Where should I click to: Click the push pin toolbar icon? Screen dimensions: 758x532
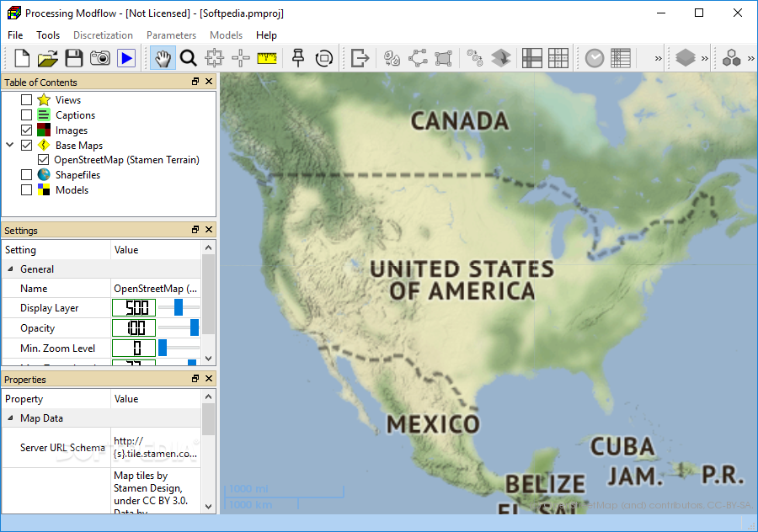click(298, 58)
